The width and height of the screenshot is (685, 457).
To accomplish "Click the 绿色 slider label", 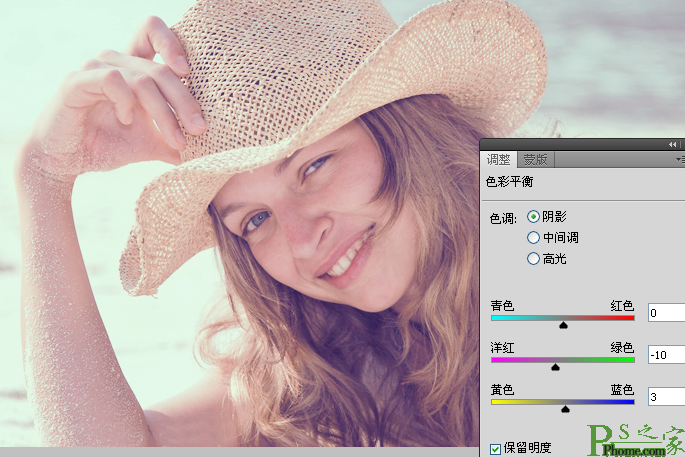I will pos(622,347).
